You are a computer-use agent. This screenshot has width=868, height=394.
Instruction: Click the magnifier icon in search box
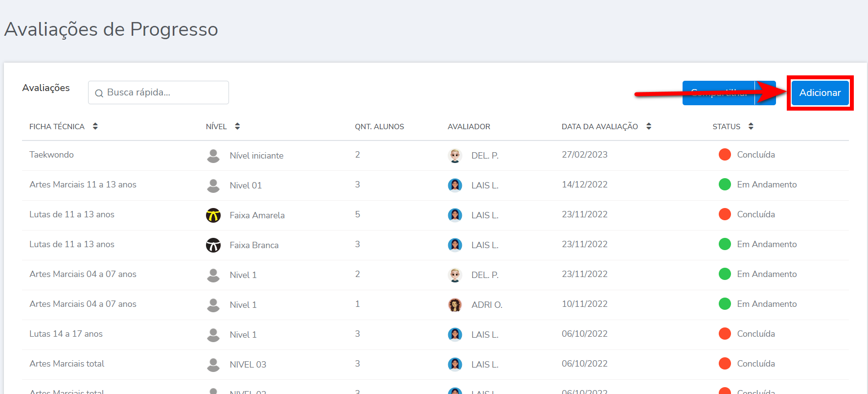click(x=99, y=93)
